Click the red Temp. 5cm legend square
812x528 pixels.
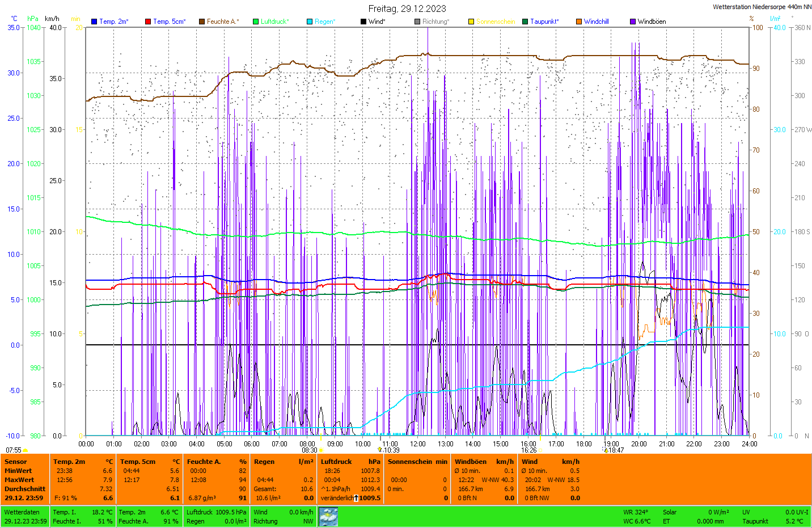(x=148, y=22)
